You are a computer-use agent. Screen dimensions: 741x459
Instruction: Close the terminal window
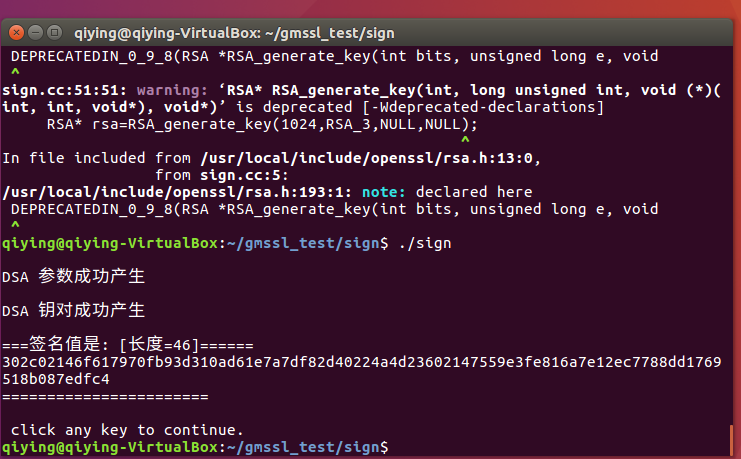pyautogui.click(x=16, y=33)
